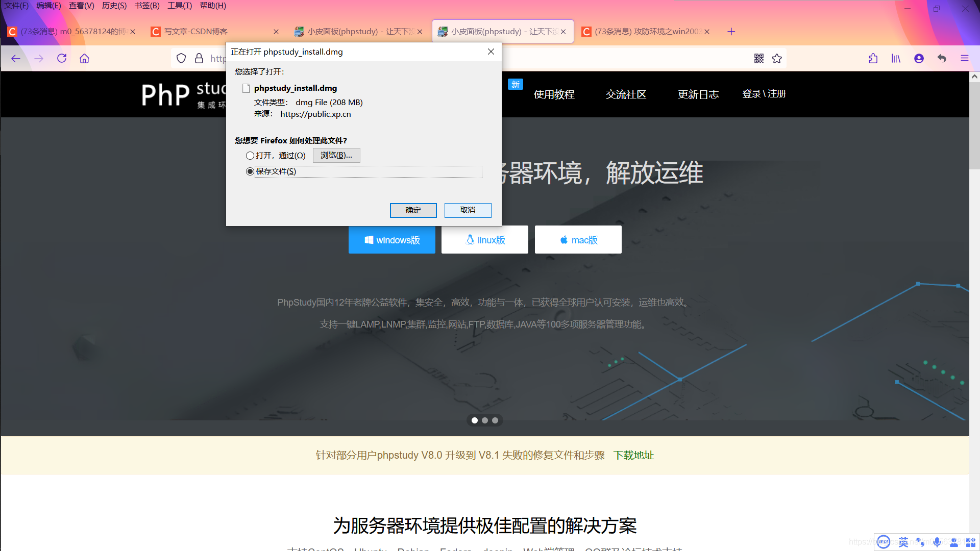Click the page vertical scrollbar thumb
This screenshot has height=551, width=980.
[x=974, y=126]
